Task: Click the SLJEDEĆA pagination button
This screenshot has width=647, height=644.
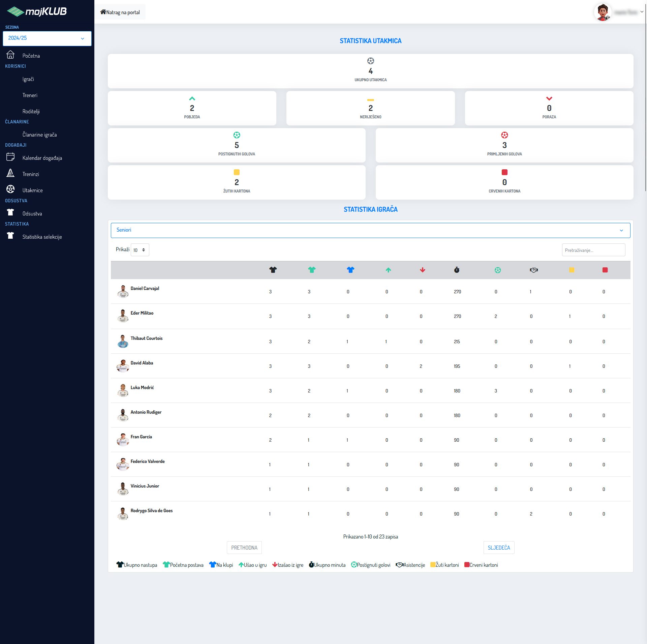Action: pyautogui.click(x=499, y=548)
